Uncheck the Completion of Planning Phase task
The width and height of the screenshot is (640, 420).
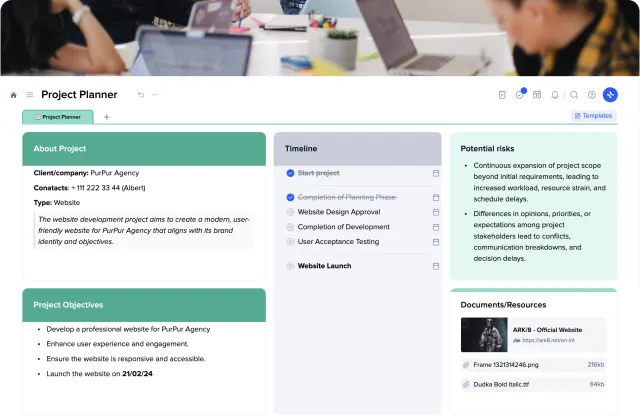point(290,198)
